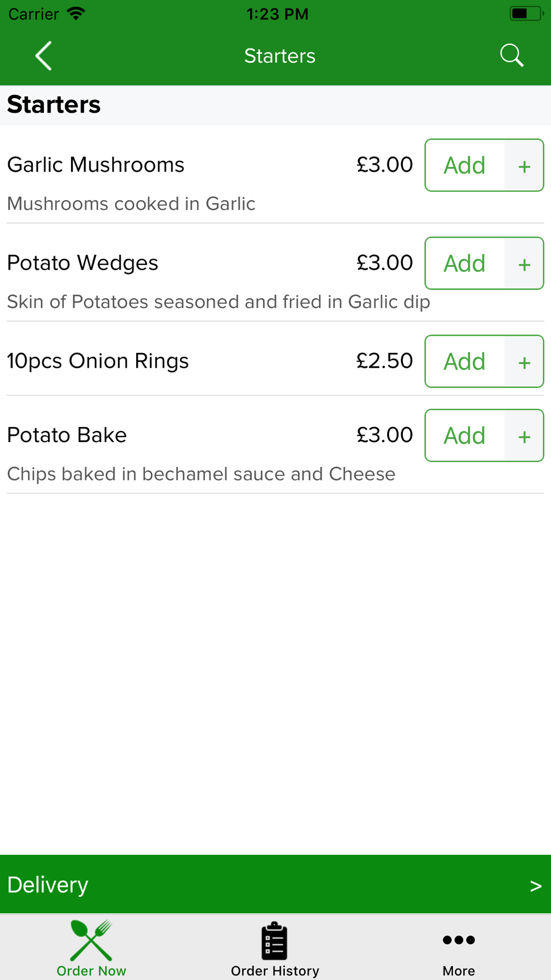Expand the Delivery bar arrow

pyautogui.click(x=536, y=886)
